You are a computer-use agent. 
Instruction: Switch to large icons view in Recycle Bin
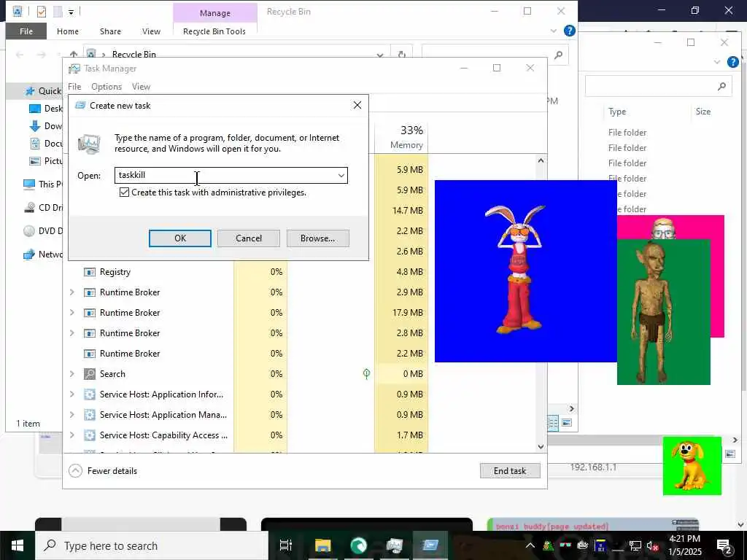[x=566, y=422]
